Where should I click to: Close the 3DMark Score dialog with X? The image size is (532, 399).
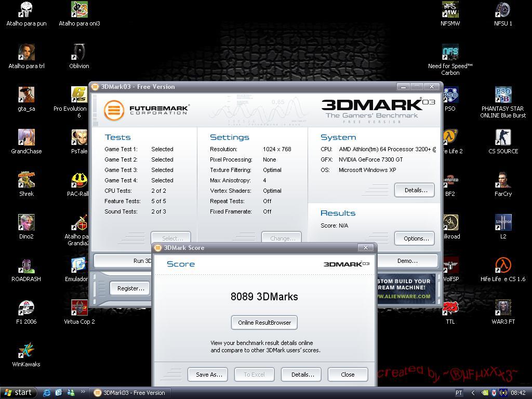(x=366, y=248)
